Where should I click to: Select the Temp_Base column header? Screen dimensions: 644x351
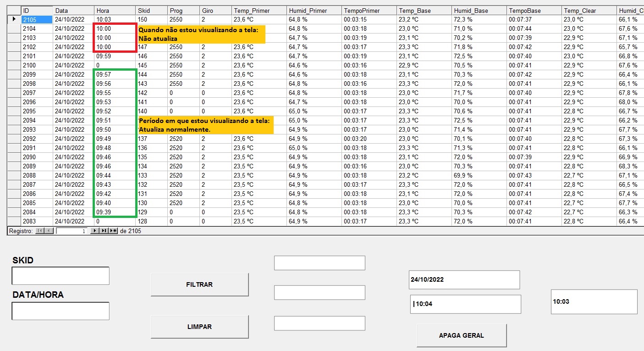click(424, 10)
